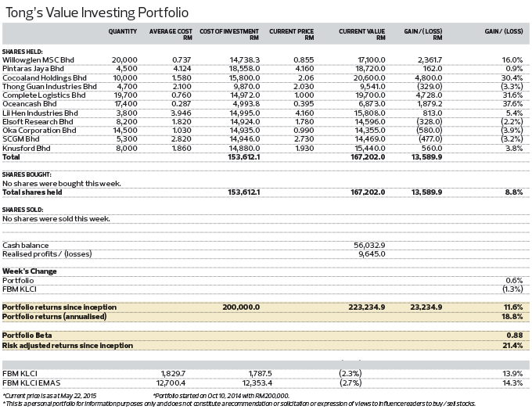Click Willowglen quantity value 20,000

124,60
